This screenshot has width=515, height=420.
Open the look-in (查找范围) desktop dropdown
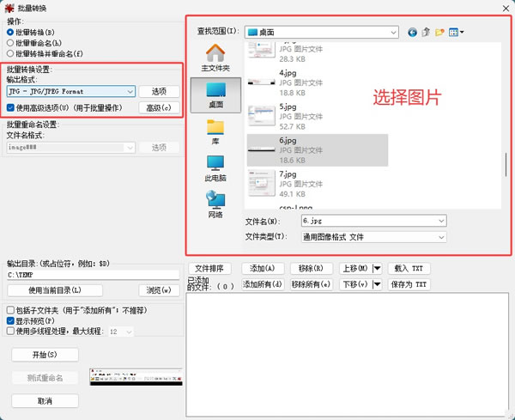pyautogui.click(x=322, y=32)
